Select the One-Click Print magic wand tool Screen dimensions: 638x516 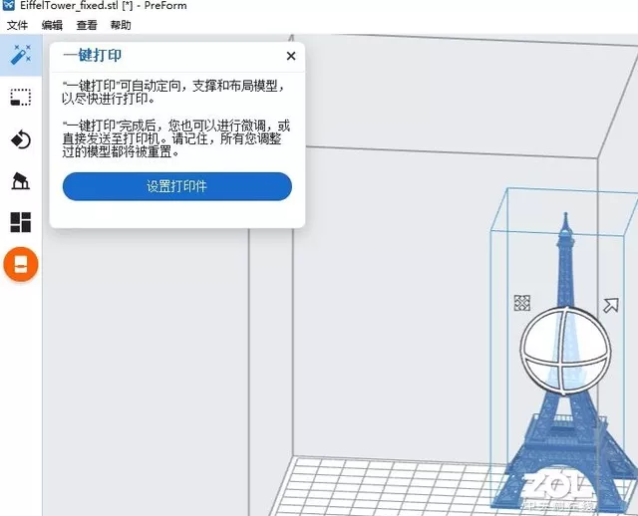21,55
